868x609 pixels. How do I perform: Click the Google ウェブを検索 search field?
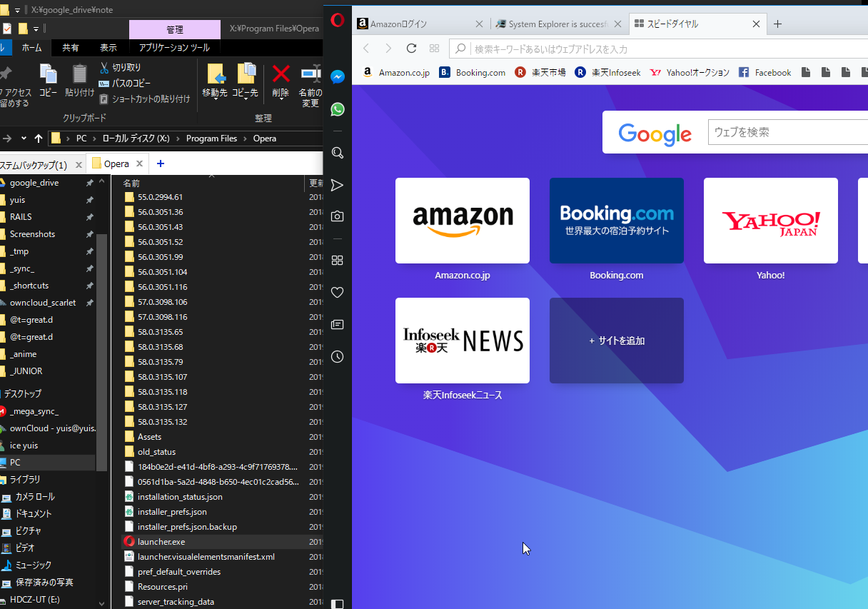(x=785, y=132)
